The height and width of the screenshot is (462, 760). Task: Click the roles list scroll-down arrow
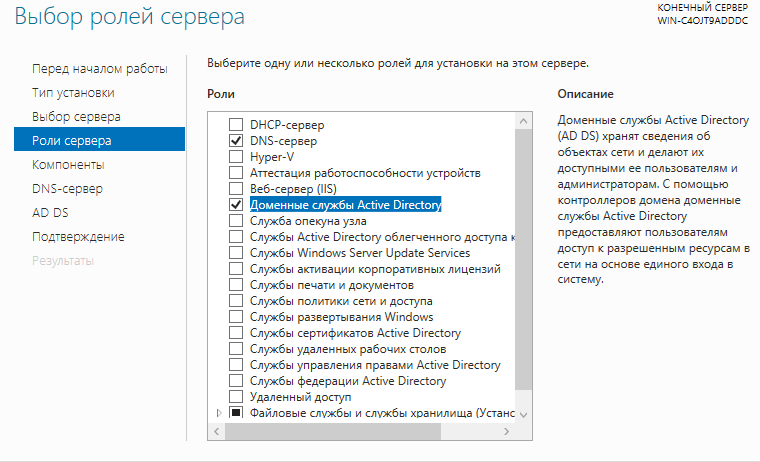[x=523, y=414]
